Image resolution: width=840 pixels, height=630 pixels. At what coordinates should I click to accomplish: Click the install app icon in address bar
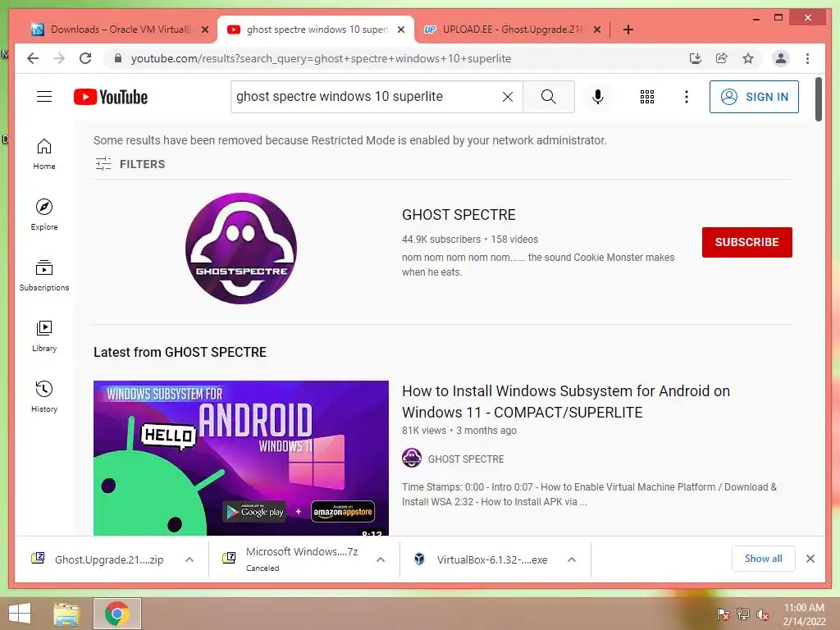click(x=696, y=58)
